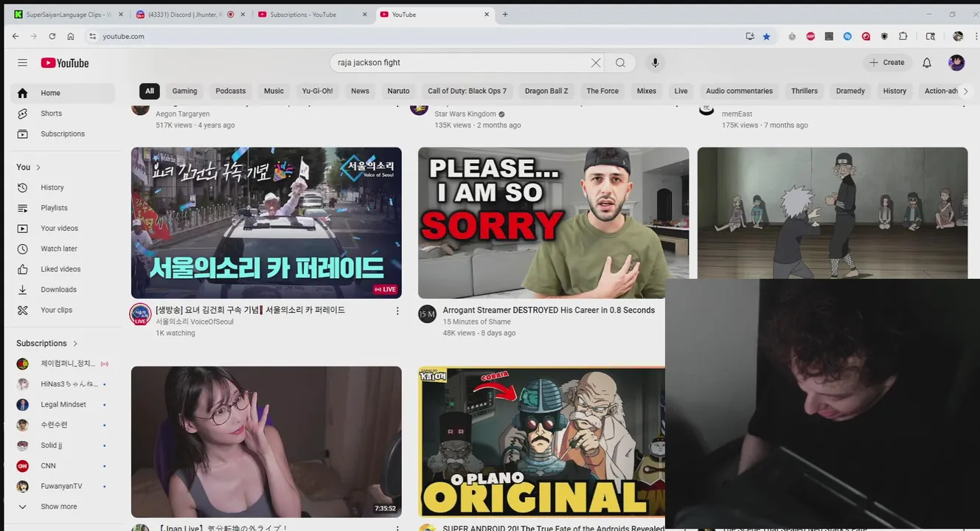Open the Solid jj subscription channel
This screenshot has width=980, height=531.
(x=63, y=445)
